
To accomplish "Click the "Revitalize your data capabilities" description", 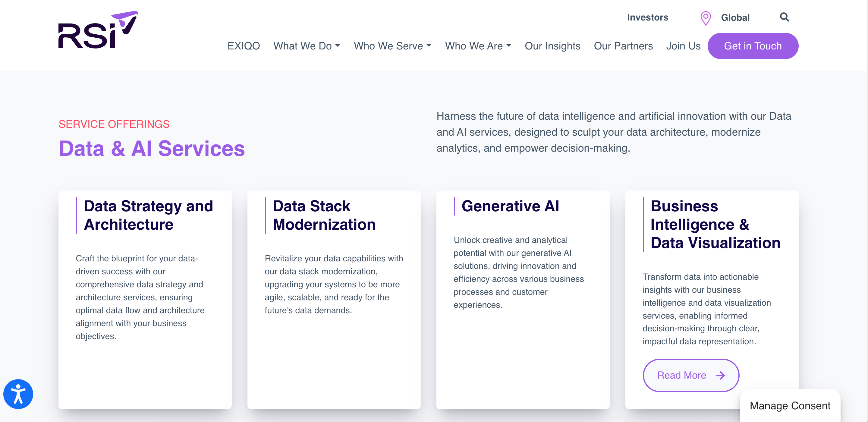I will tap(334, 285).
